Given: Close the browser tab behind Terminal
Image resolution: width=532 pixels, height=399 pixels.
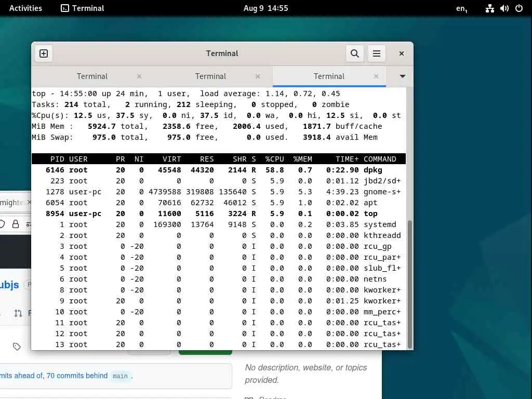Looking at the screenshot, I should coord(29,202).
